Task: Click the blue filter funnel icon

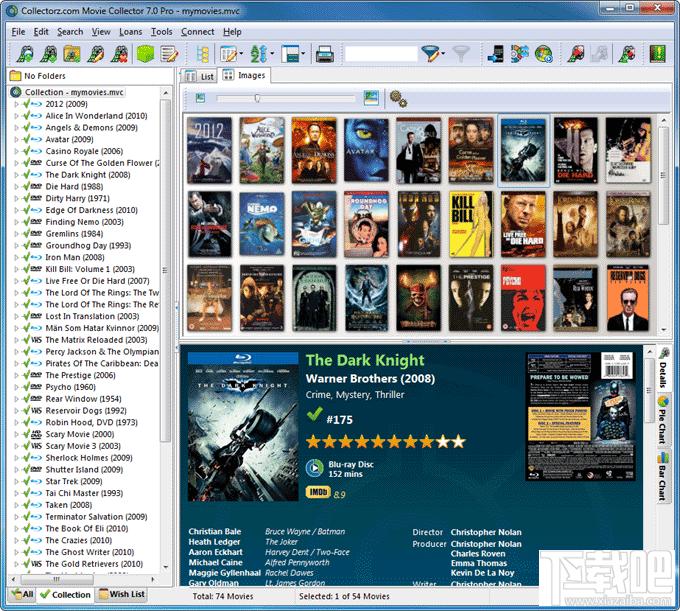Action: click(x=430, y=54)
